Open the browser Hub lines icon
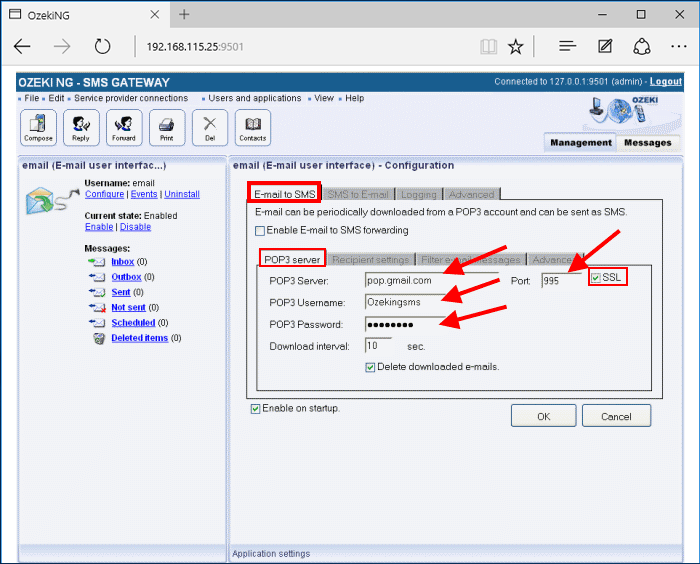Image resolution: width=700 pixels, height=564 pixels. [x=567, y=46]
